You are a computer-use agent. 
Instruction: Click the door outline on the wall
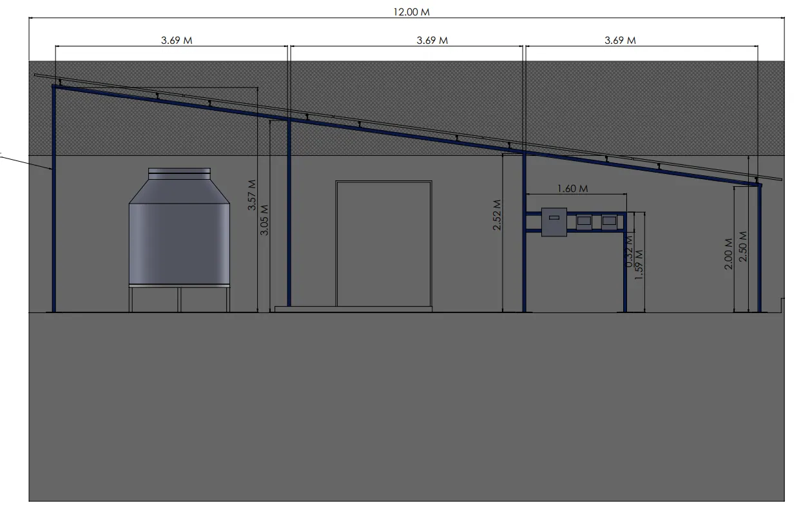coord(383,244)
